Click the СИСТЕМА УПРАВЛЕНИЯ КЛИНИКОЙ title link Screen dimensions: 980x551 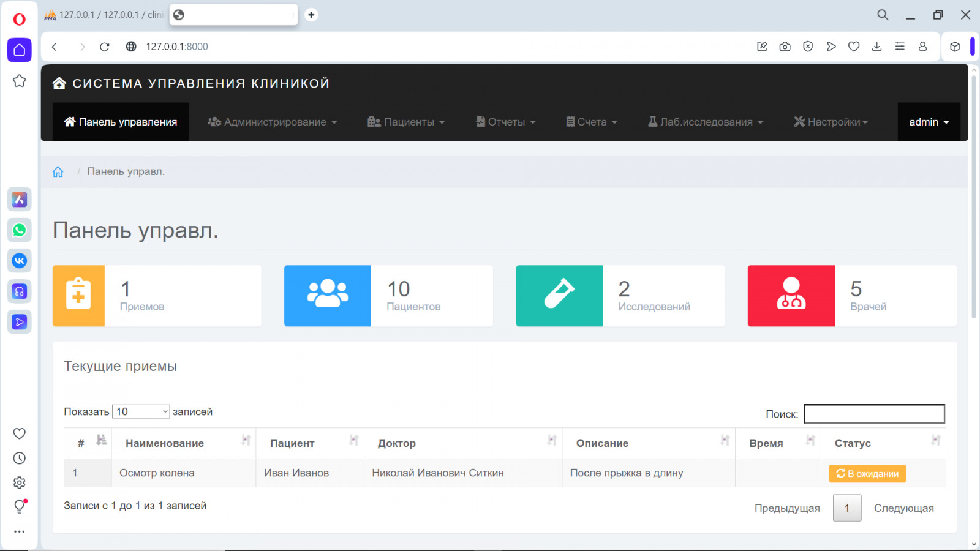pyautogui.click(x=201, y=83)
